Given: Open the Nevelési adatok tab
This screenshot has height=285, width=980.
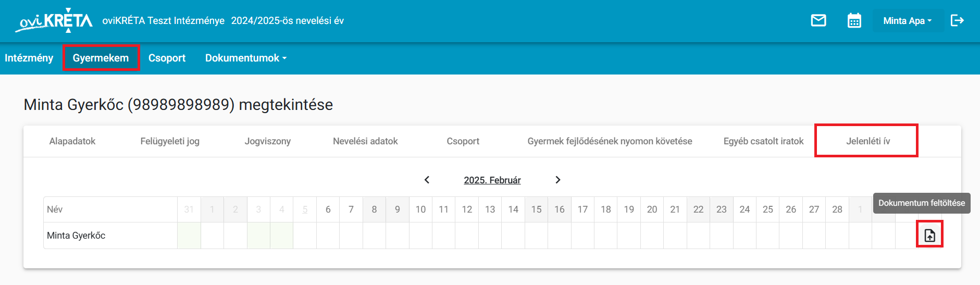Looking at the screenshot, I should [x=365, y=141].
